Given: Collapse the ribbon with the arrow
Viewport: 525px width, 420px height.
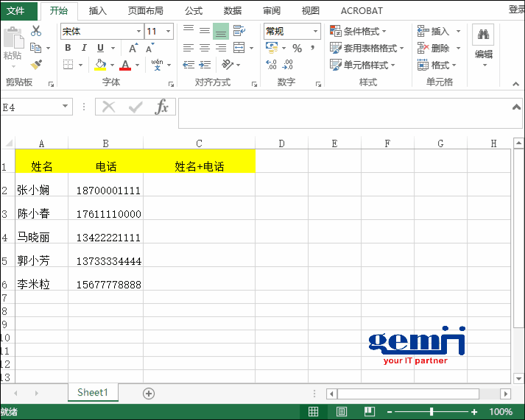Looking at the screenshot, I should tap(515, 84).
